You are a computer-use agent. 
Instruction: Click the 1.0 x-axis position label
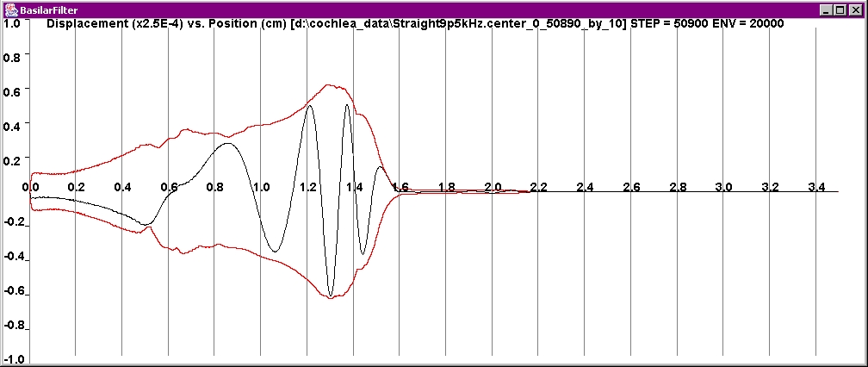click(x=262, y=187)
